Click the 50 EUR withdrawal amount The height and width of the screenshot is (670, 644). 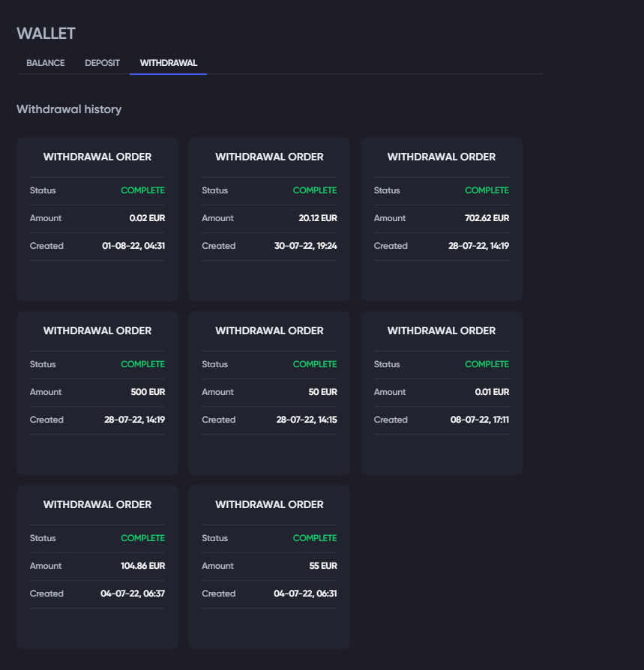[323, 392]
